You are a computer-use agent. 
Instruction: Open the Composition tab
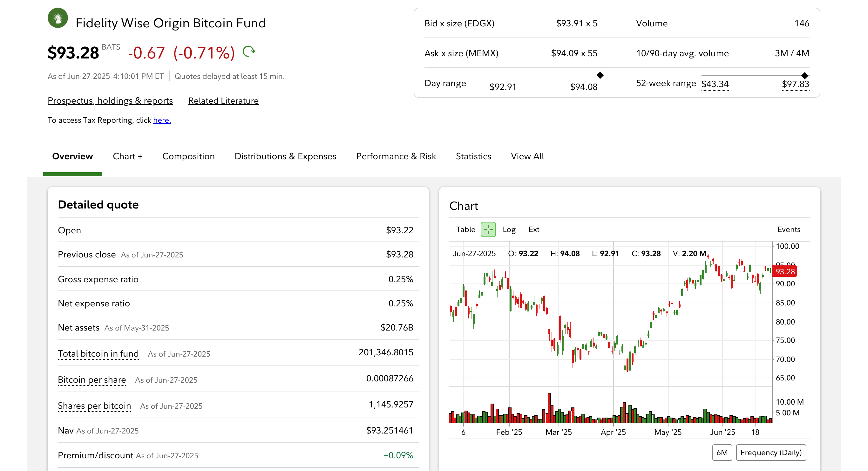(x=188, y=156)
